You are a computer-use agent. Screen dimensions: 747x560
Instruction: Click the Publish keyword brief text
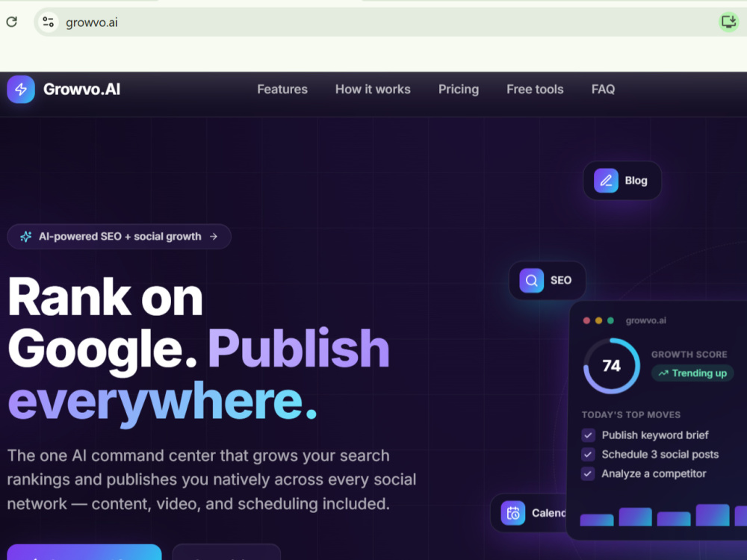point(655,435)
